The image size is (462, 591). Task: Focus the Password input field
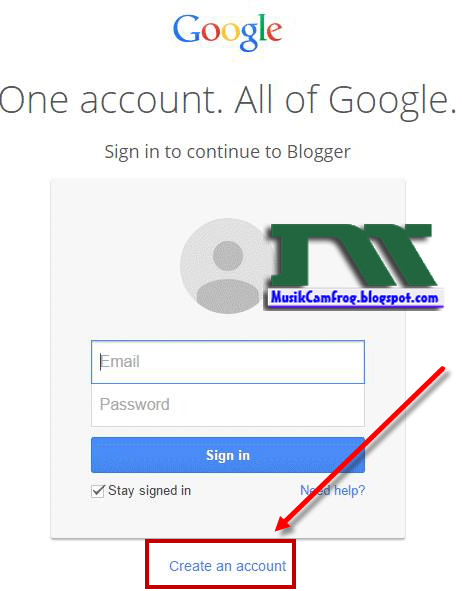coord(228,405)
